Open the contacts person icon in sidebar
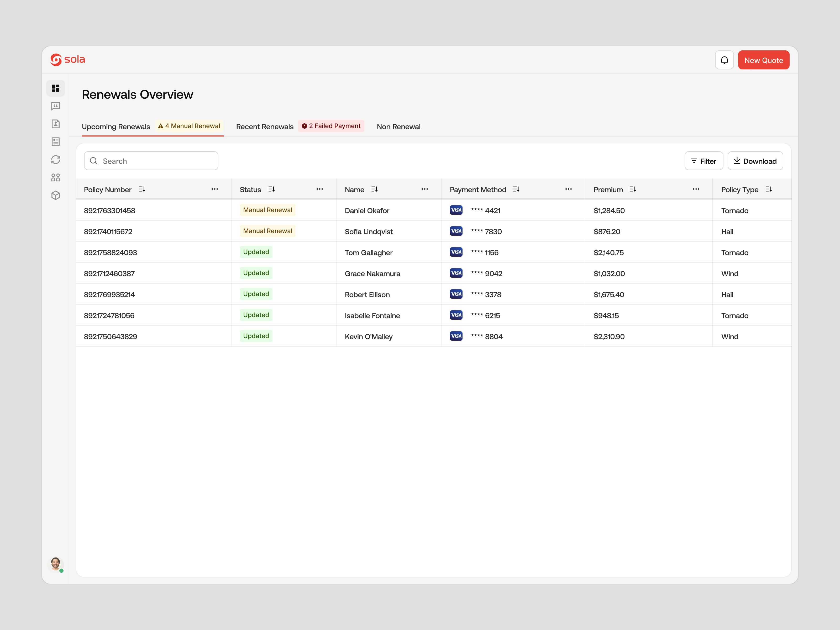 tap(55, 124)
